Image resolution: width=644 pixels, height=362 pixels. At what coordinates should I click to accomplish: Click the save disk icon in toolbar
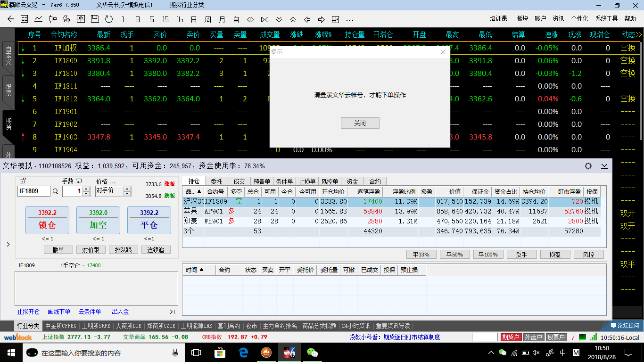(95, 19)
